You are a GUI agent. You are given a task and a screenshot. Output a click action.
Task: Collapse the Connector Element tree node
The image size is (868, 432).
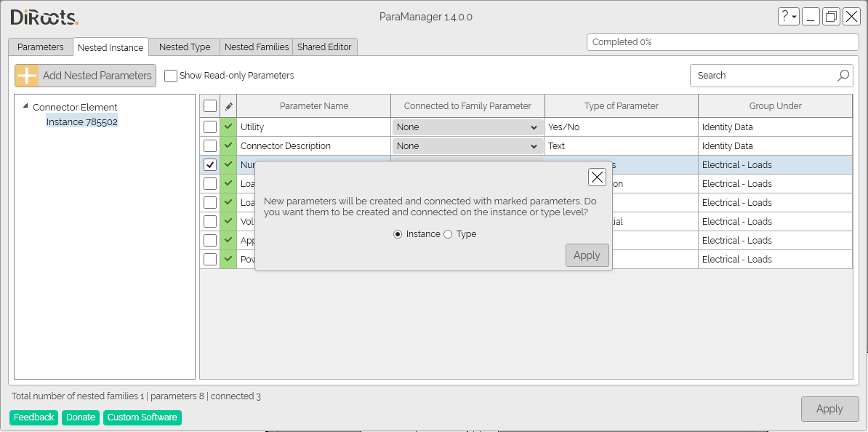pos(26,107)
